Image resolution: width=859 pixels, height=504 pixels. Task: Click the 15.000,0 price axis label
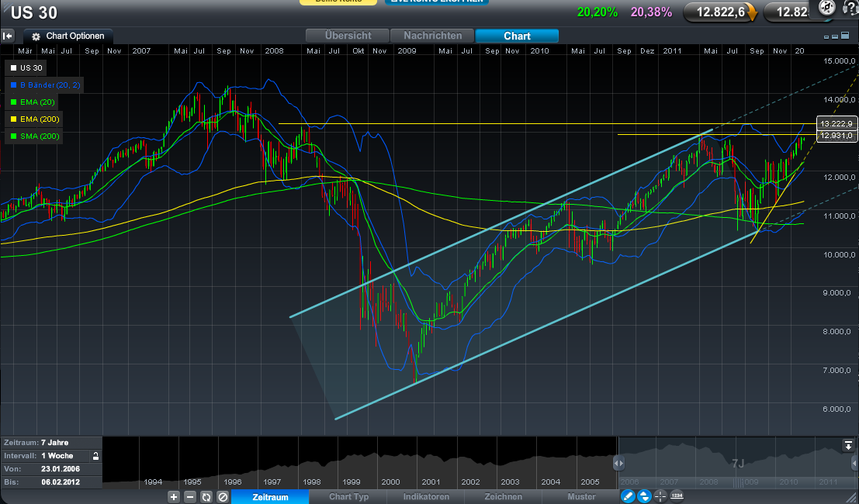coord(840,60)
